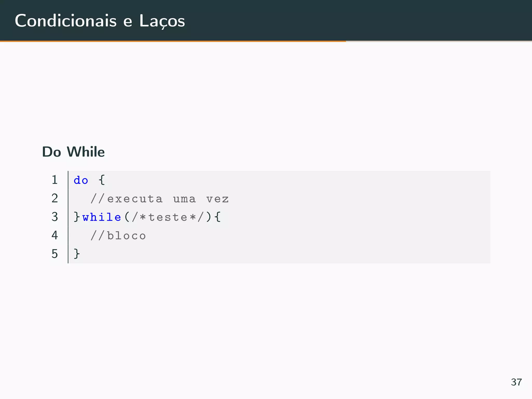Click line number 2 in the code listing
The width and height of the screenshot is (532, 399).
click(x=55, y=198)
